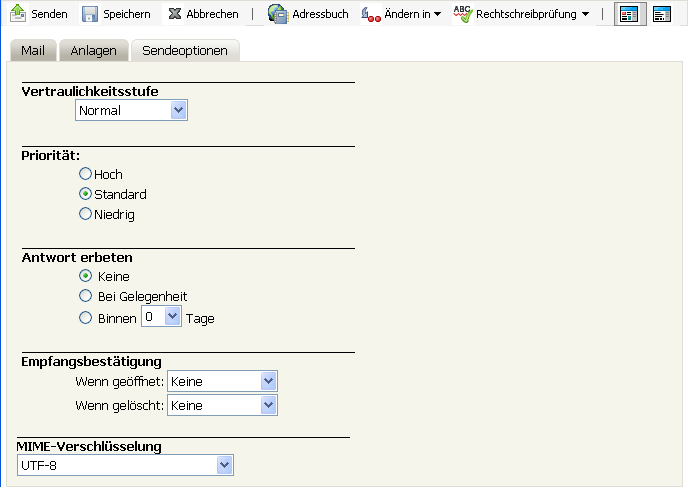
Task: Click the Abbrechen button label
Action: click(x=212, y=14)
